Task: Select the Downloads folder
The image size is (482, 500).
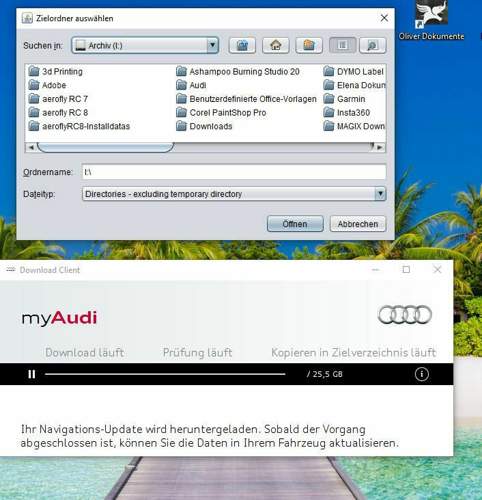Action: coord(204,126)
